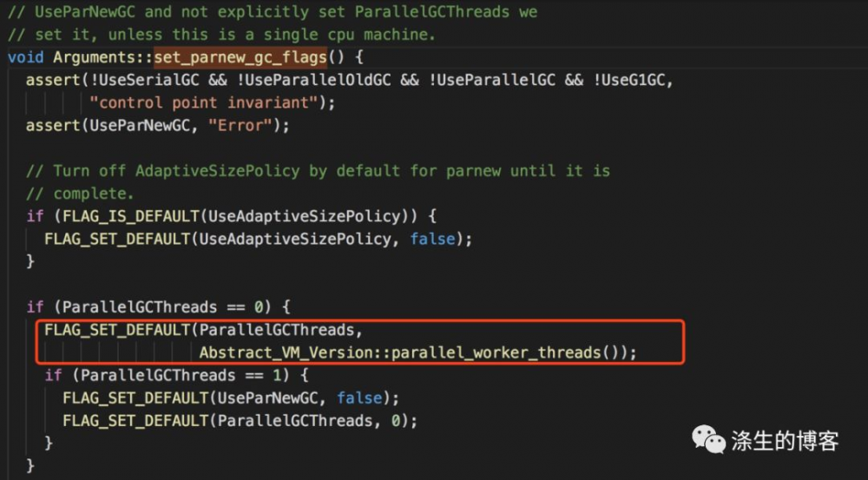Click the comment line "unless this is a single cpu machine"
Viewport: 868px width, 480px height.
click(x=222, y=35)
